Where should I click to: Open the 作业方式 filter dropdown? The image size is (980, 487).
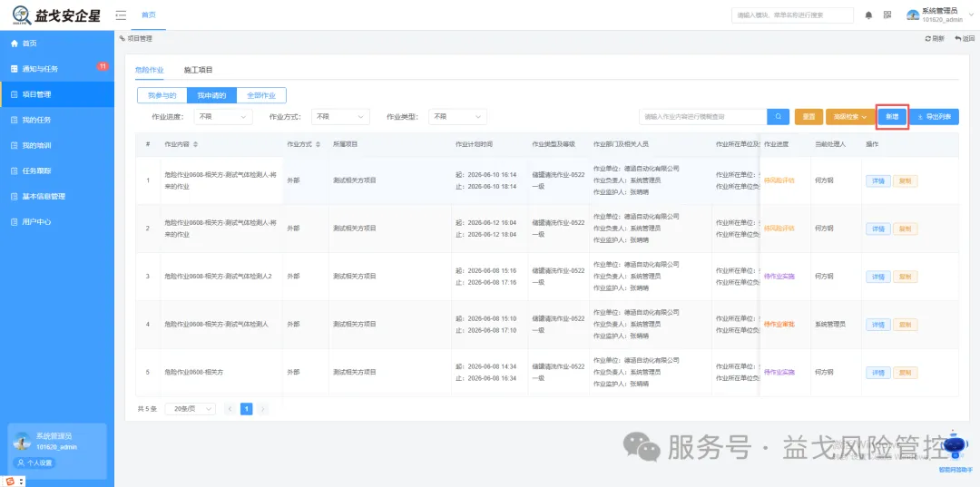(x=340, y=117)
